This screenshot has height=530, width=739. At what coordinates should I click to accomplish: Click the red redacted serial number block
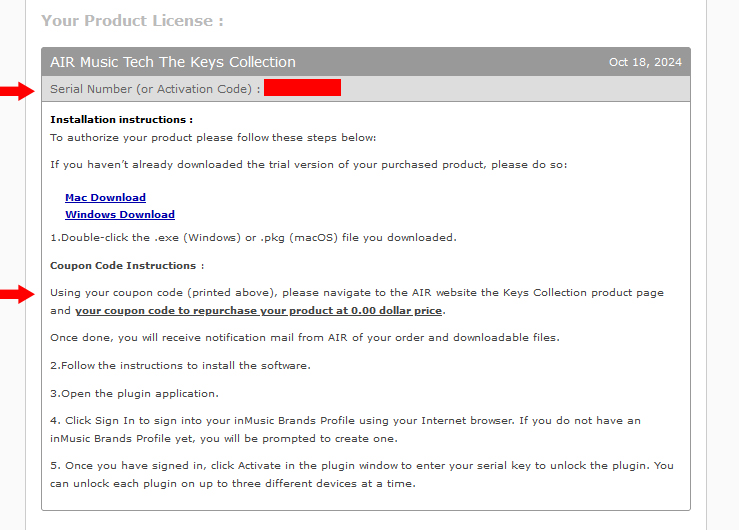(x=303, y=89)
